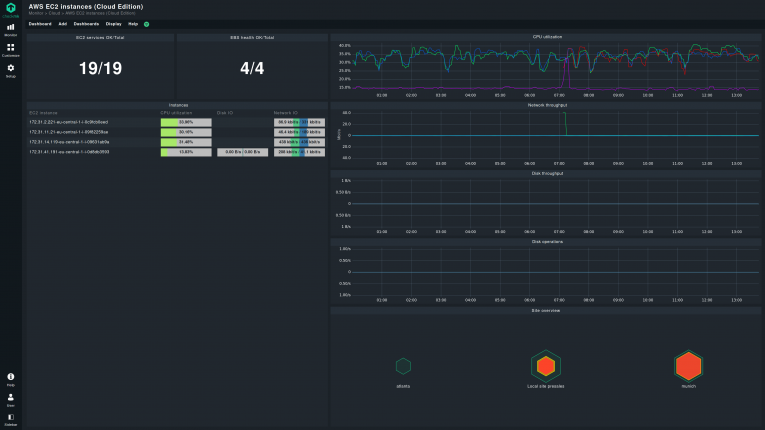Screen dimensions: 765x430
Task: Click the atlanta site hexagon
Action: coord(403,367)
